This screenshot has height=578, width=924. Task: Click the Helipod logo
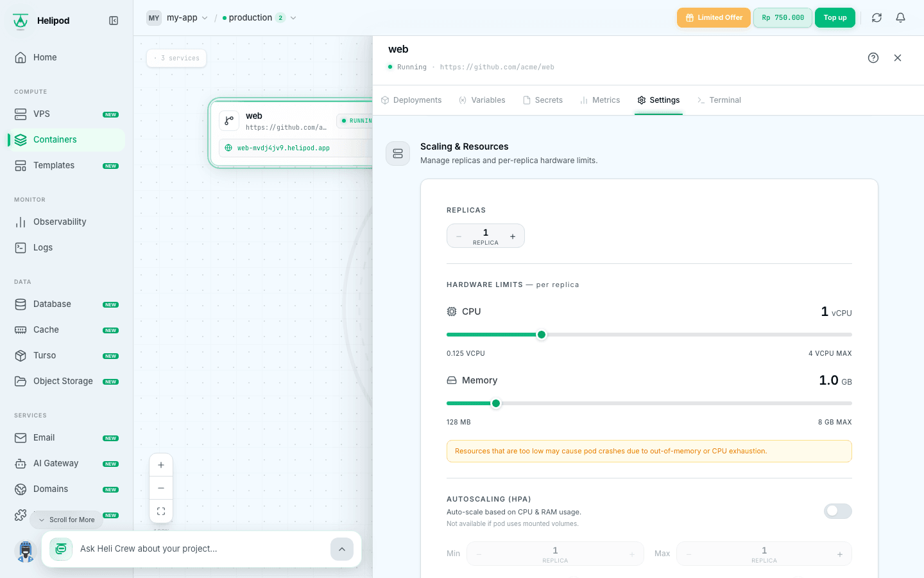21,21
